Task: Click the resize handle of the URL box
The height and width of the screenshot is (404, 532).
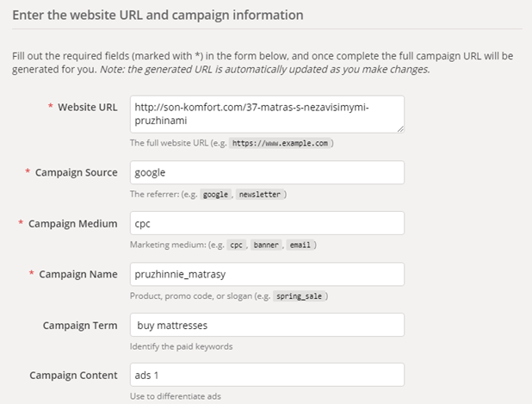Action: [400, 129]
